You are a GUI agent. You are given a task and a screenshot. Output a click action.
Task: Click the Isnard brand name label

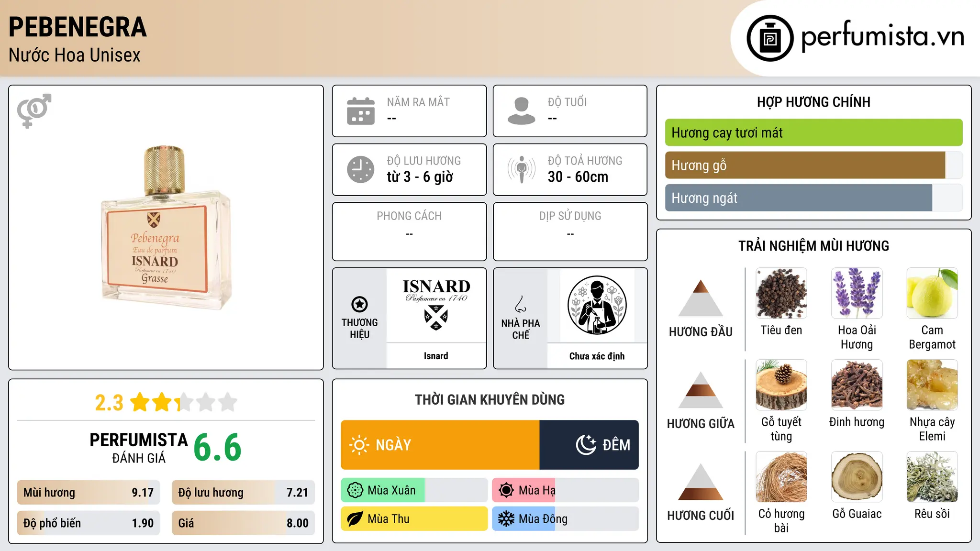[x=436, y=356]
